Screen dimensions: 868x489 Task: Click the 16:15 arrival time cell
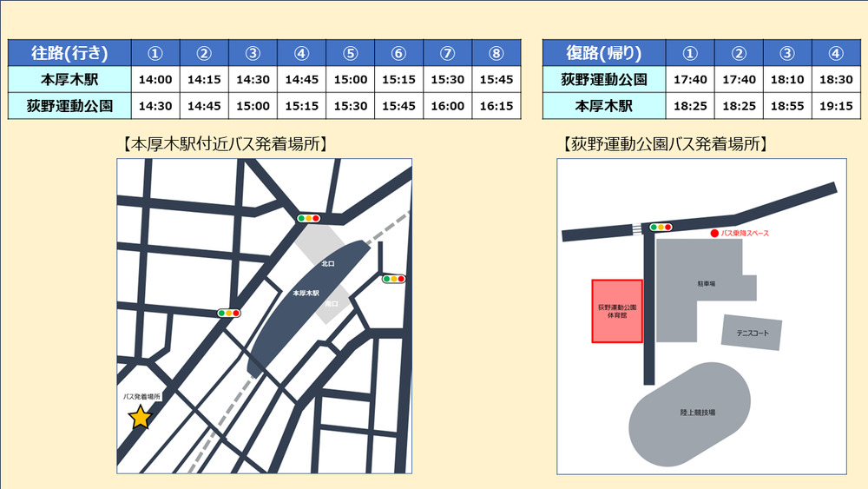click(496, 106)
